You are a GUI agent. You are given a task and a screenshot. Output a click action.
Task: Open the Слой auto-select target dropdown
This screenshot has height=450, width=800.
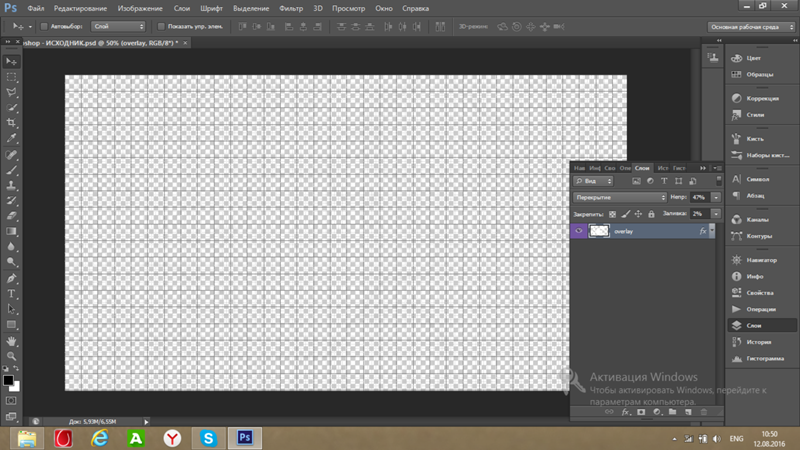pos(118,26)
